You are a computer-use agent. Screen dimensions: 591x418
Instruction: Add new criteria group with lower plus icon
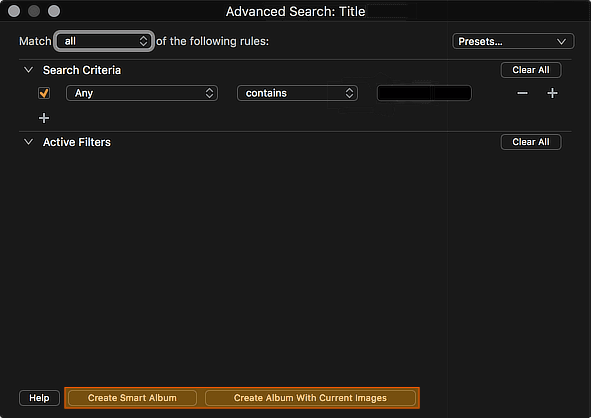click(x=44, y=118)
